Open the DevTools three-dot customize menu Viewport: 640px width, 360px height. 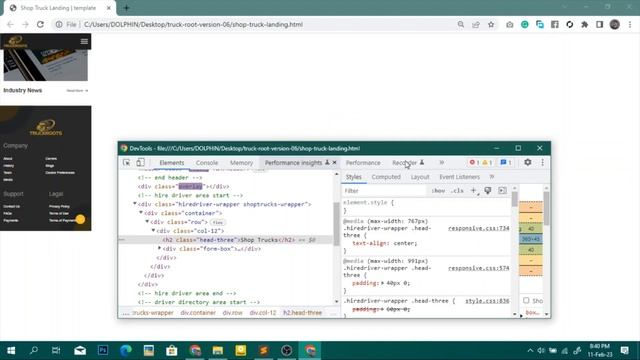(542, 162)
